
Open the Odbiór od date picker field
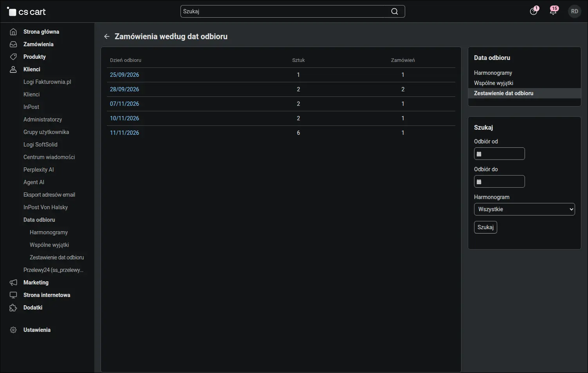pos(499,154)
